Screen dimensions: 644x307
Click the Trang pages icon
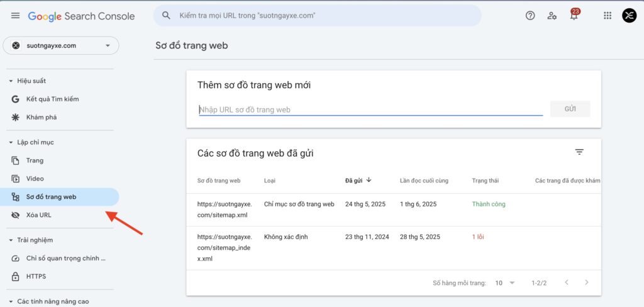15,160
